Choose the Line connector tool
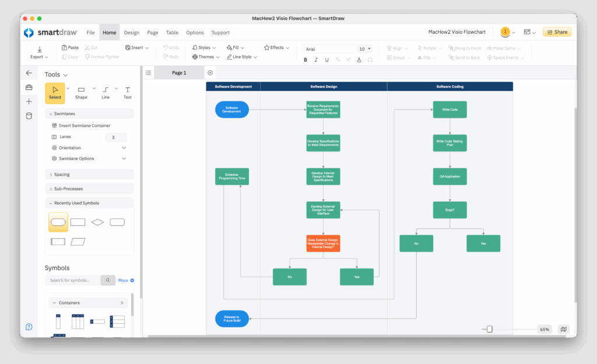Image resolution: width=597 pixels, height=364 pixels. coord(106,93)
